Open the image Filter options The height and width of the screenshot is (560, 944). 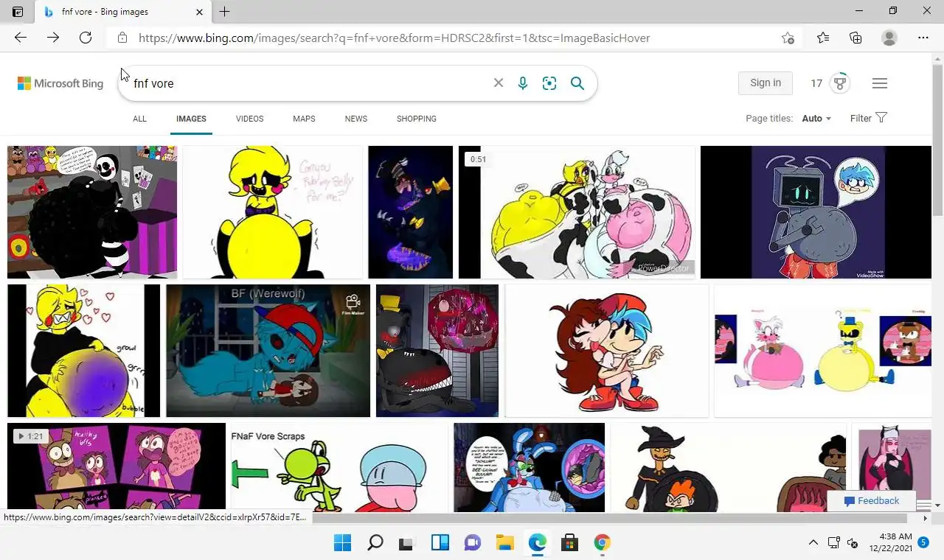pyautogui.click(x=868, y=119)
